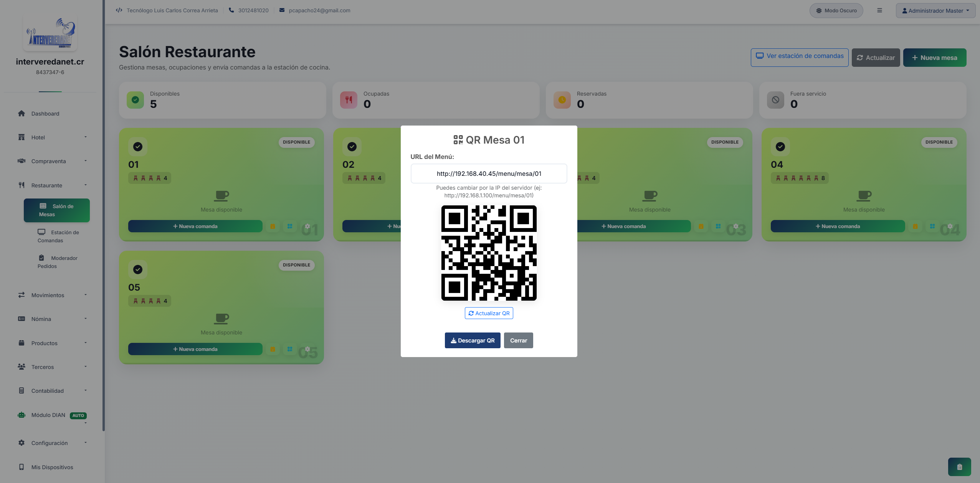The width and height of the screenshot is (980, 483).
Task: Click the yellow reserve icon on table 05
Action: click(x=273, y=349)
